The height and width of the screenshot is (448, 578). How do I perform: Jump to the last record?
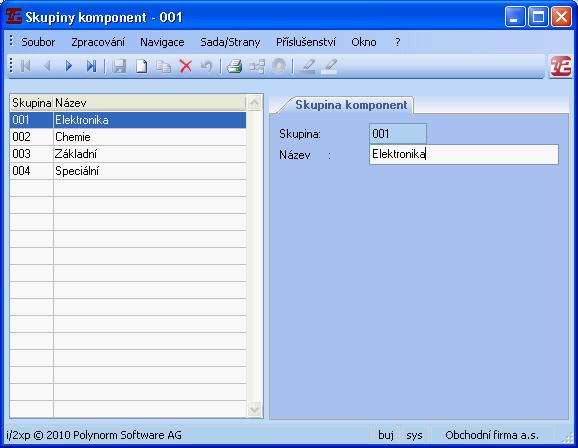[x=91, y=66]
